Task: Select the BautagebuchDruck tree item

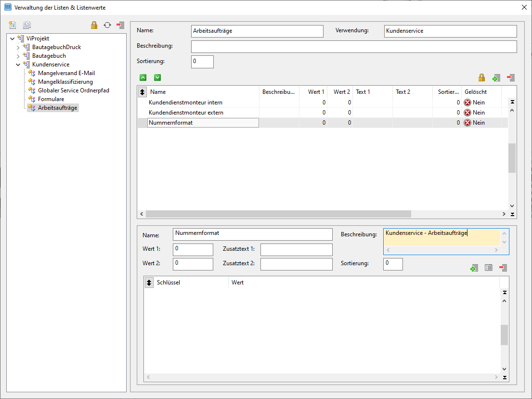Action: pos(56,47)
